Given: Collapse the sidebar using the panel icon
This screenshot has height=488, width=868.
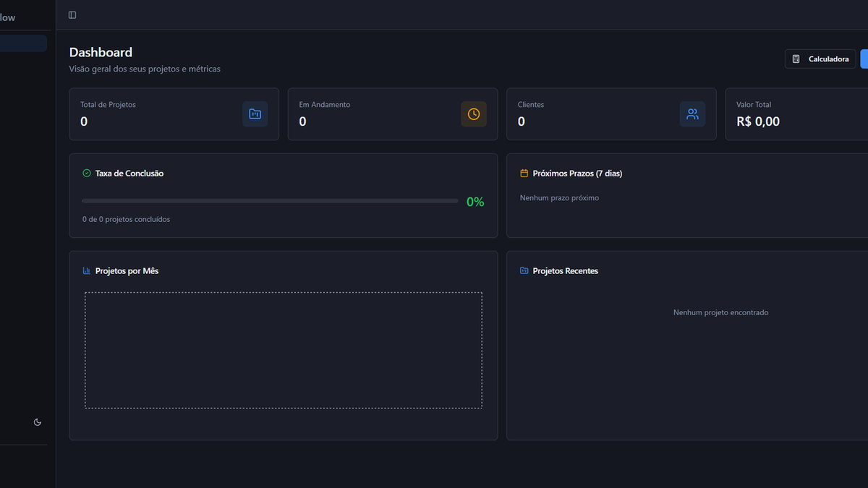Looking at the screenshot, I should click(72, 15).
